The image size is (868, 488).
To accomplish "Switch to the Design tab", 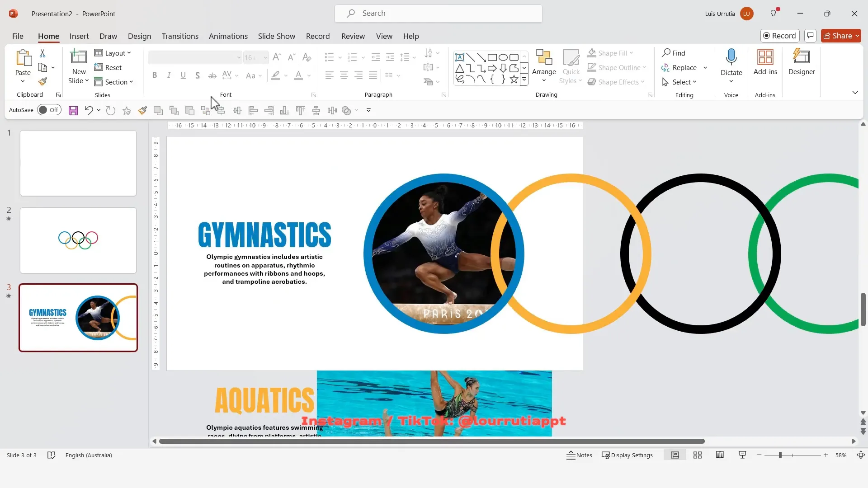I will [139, 36].
